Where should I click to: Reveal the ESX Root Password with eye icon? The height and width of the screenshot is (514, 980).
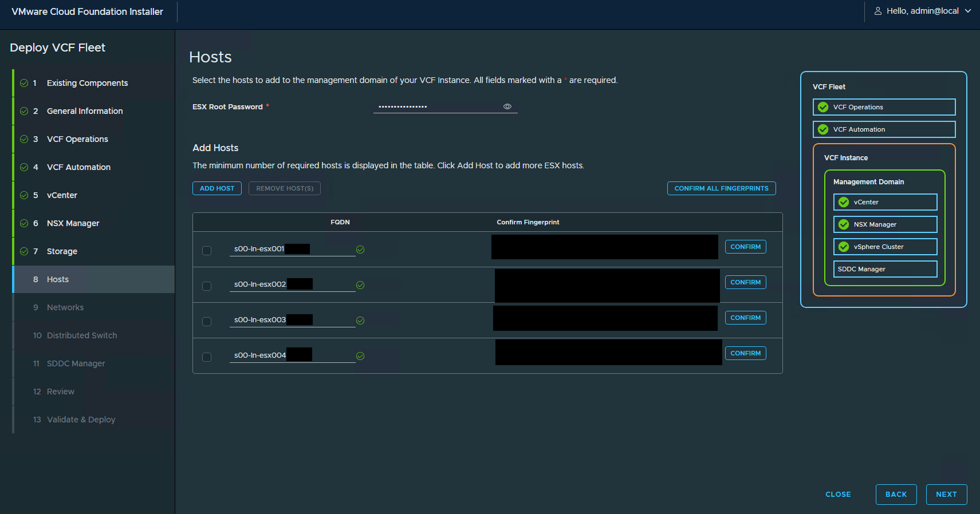click(507, 106)
